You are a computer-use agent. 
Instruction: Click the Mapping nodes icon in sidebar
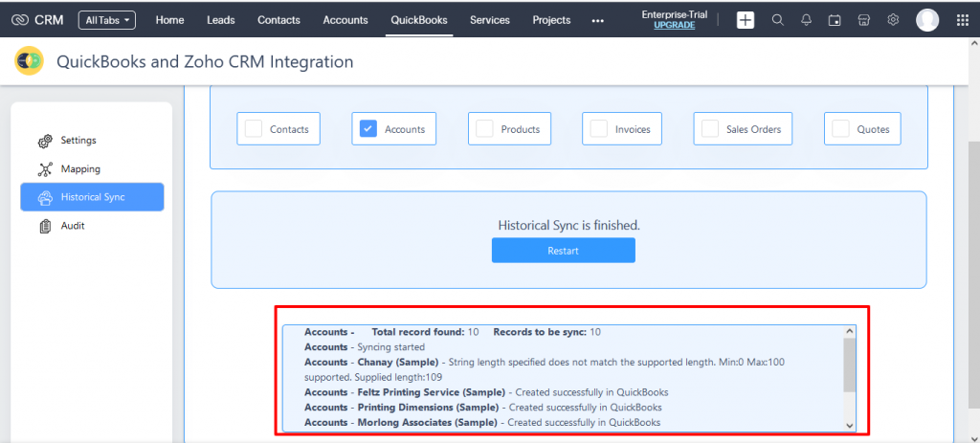click(45, 169)
